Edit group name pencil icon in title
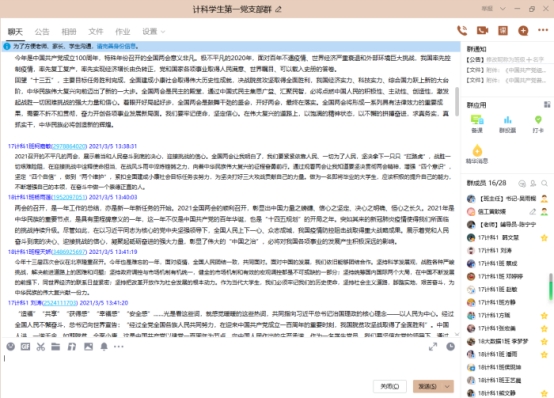Image resolution: width=554 pixels, height=398 pixels. [x=278, y=10]
